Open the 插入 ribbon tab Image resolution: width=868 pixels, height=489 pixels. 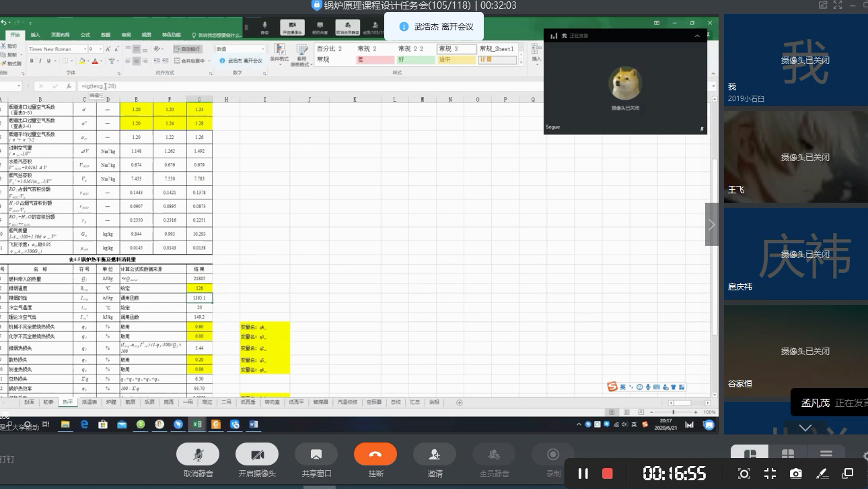point(36,34)
